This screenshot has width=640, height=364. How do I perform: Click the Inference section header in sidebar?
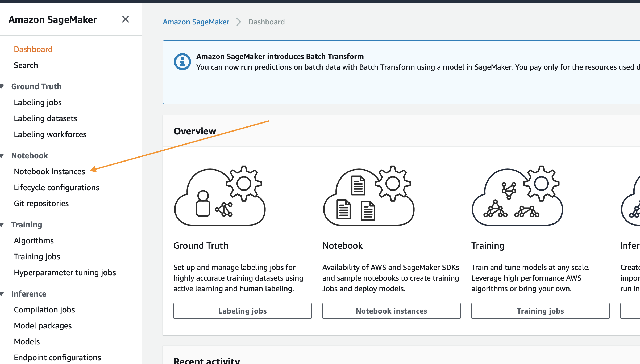pyautogui.click(x=29, y=294)
